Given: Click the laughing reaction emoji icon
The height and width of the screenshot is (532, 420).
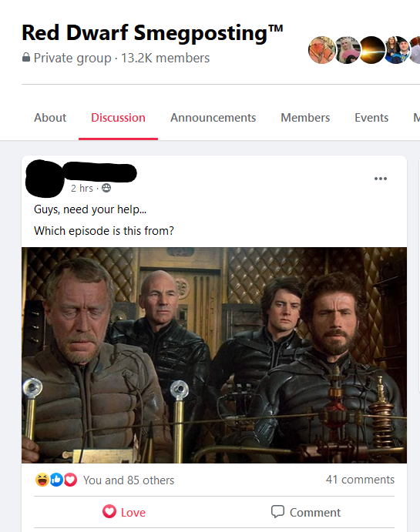Looking at the screenshot, I should coord(42,480).
